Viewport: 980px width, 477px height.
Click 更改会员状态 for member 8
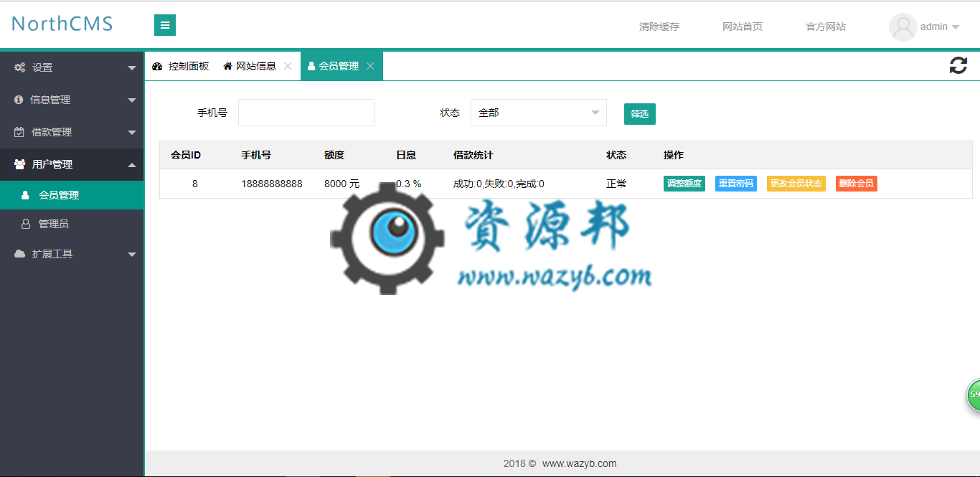796,184
